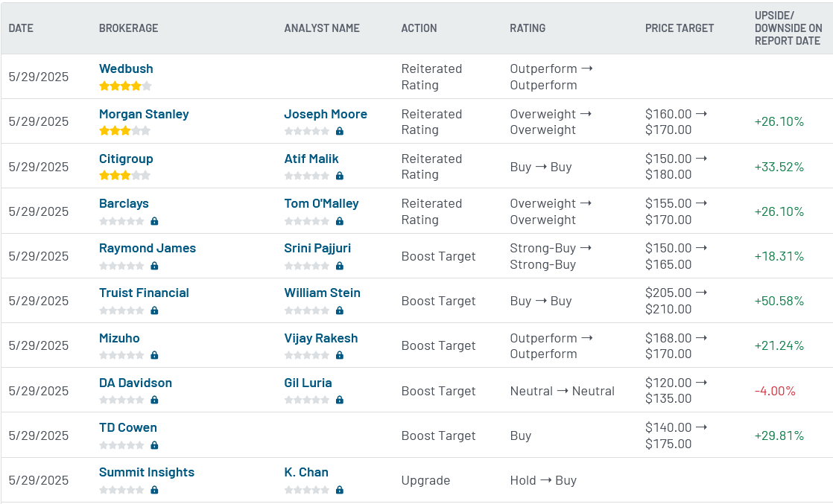Click the lock icon beside Joseph Moore's rating
This screenshot has height=504, width=833.
click(x=340, y=130)
